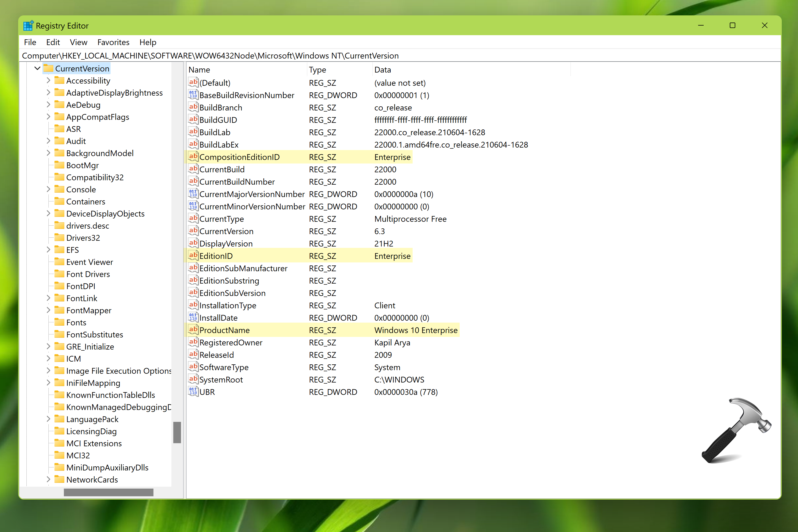Expand the FontLink registry key
Viewport: 798px width, 532px height.
tap(48, 298)
